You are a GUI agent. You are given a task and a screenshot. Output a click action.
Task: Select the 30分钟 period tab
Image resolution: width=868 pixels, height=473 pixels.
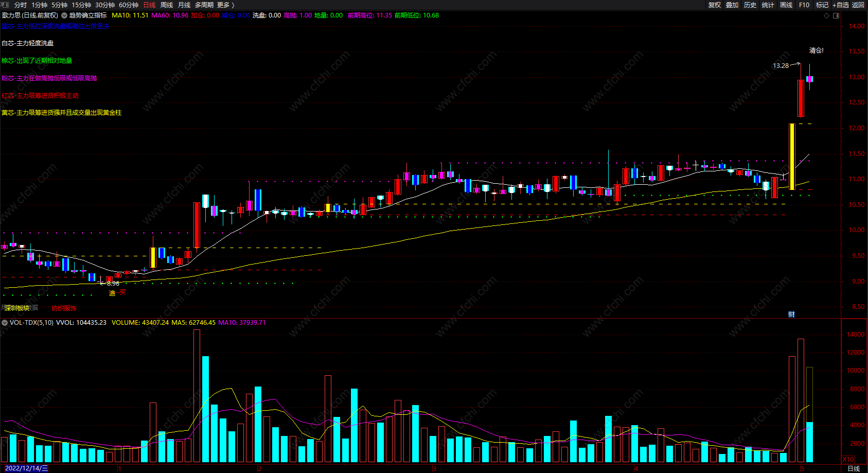tap(105, 5)
